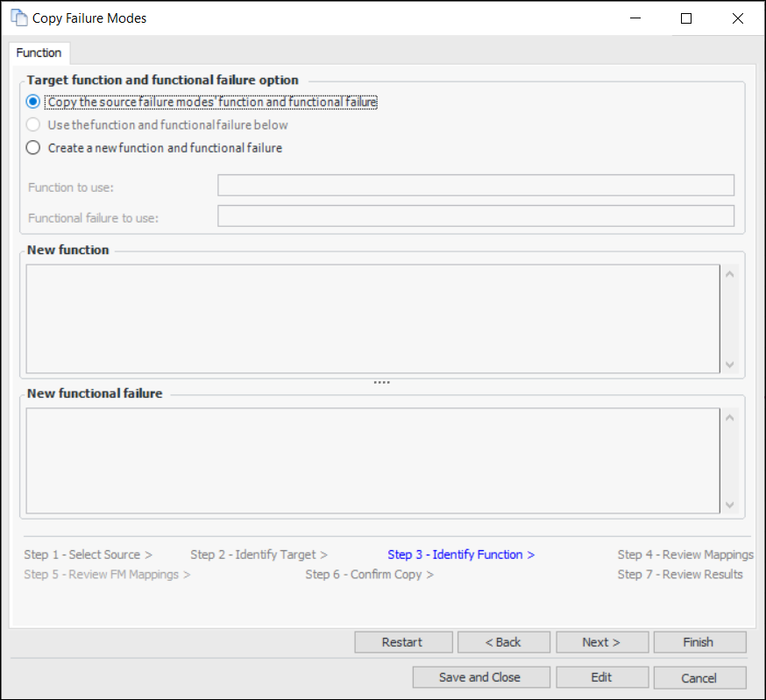Screen dimensions: 766x700
Task: Click the Restart button
Action: (x=403, y=642)
